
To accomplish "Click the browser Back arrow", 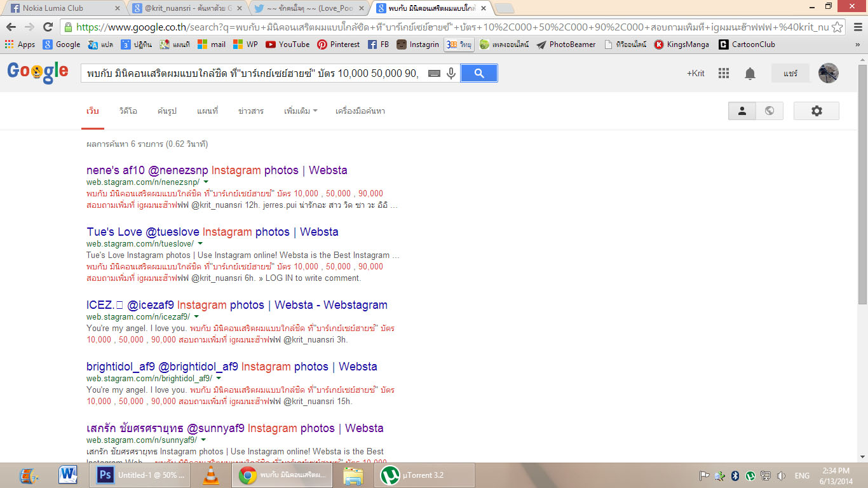I will pos(11,27).
